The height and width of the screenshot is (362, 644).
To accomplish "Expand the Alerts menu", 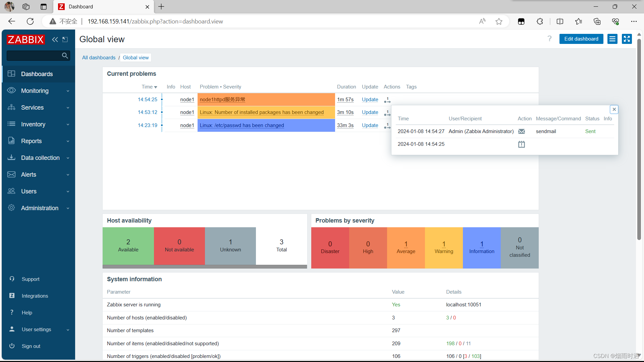I will coord(39,175).
